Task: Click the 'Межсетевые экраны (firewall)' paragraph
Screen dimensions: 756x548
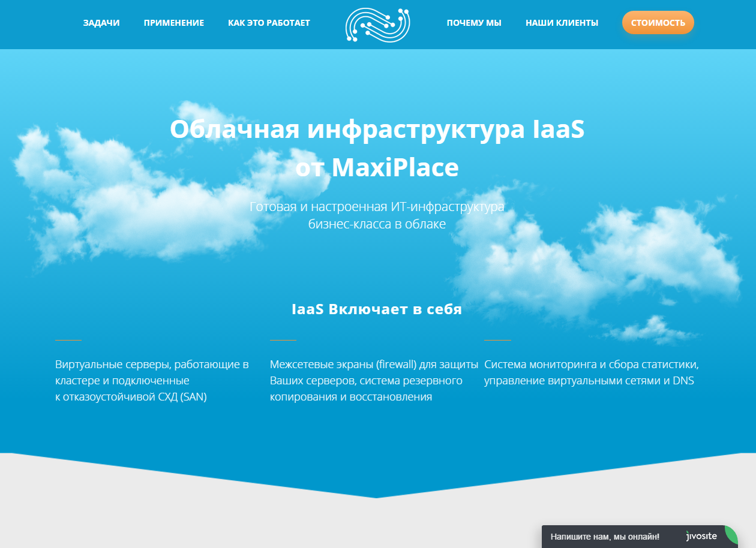Action: [374, 381]
